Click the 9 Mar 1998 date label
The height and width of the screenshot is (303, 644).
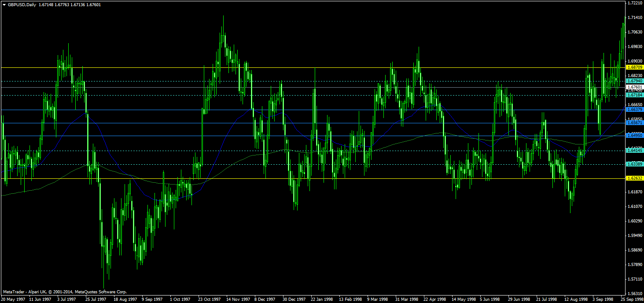[x=378, y=299]
